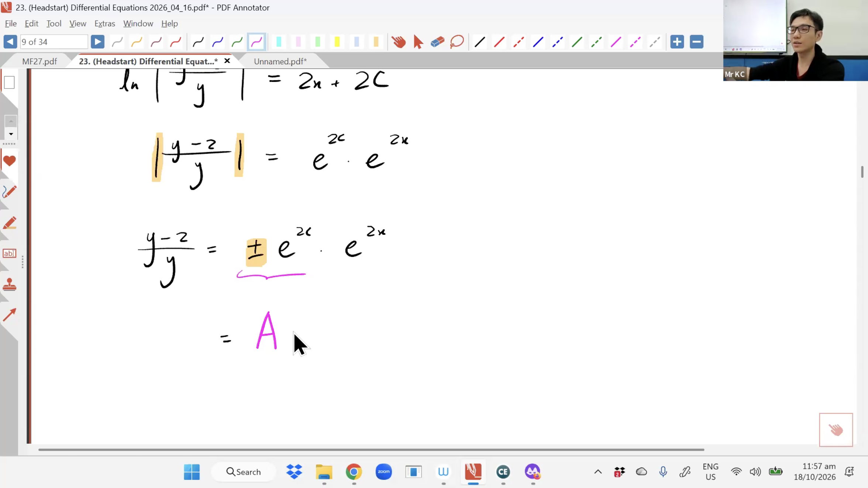
Task: Open the Extras menu
Action: pos(105,23)
